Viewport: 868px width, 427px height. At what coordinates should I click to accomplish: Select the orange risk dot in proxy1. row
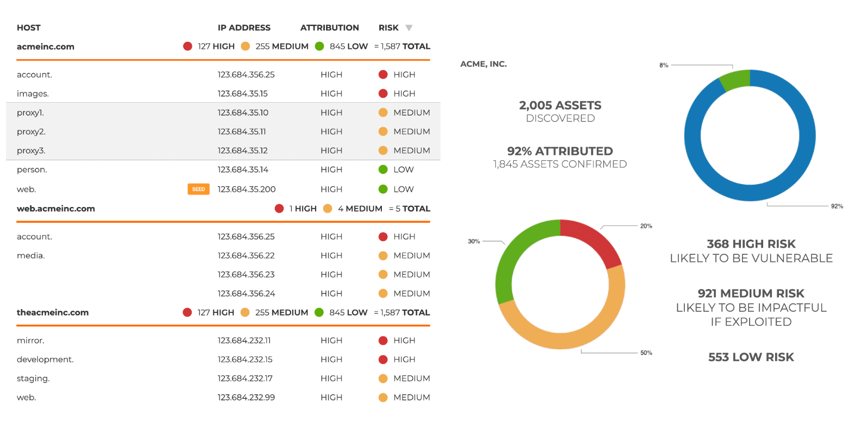(x=383, y=112)
